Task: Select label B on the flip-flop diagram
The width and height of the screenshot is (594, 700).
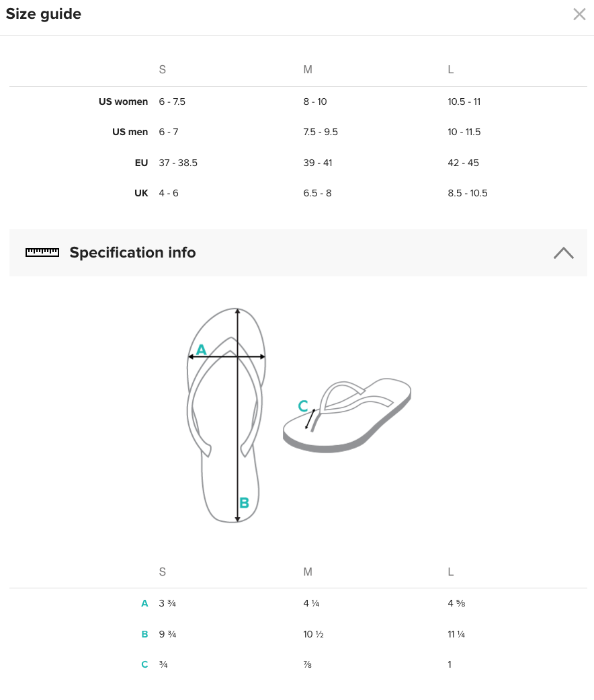Action: point(244,501)
